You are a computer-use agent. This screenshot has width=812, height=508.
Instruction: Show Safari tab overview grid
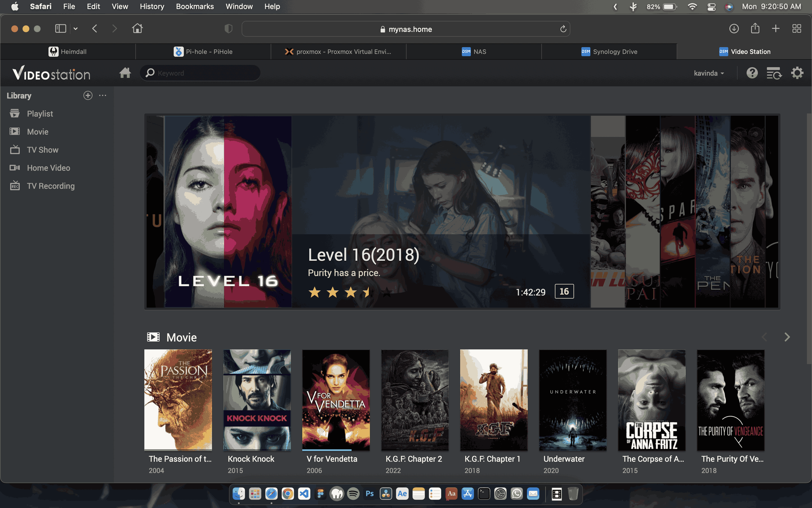pos(796,29)
